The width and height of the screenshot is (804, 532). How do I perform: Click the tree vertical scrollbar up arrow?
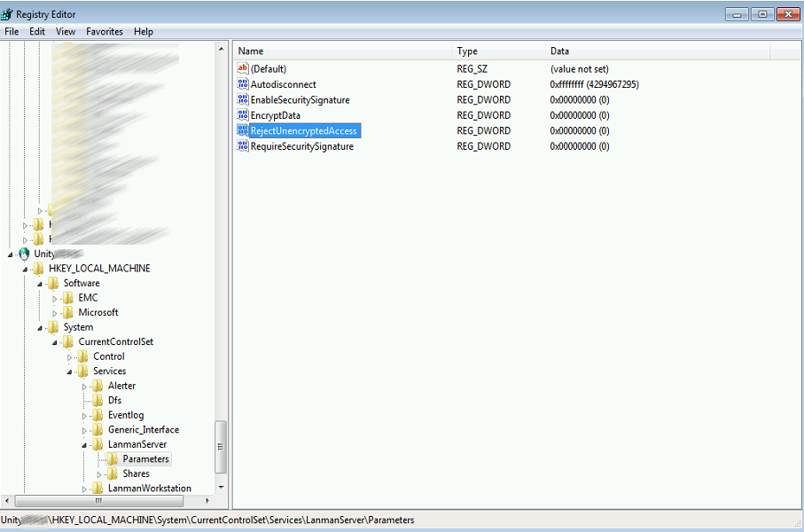(221, 50)
